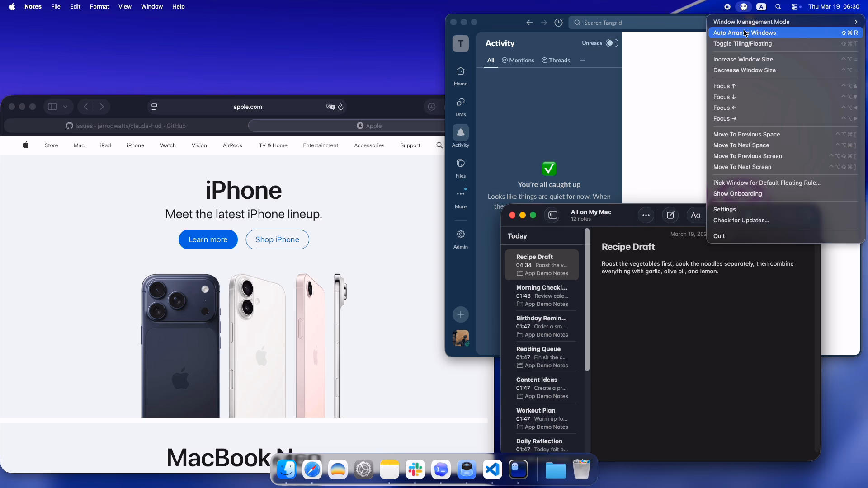
Task: Switch to the Mentions tab in Activity
Action: pyautogui.click(x=518, y=60)
